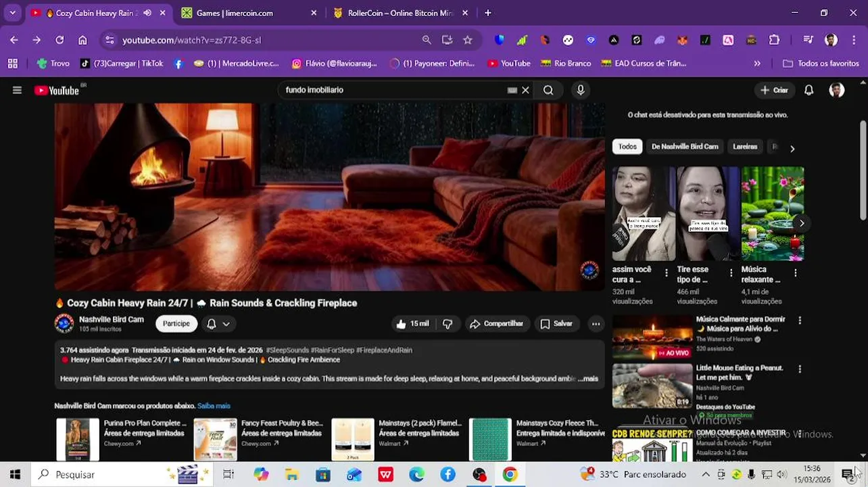Share the video using Compartilhar
The image size is (868, 487).
497,324
